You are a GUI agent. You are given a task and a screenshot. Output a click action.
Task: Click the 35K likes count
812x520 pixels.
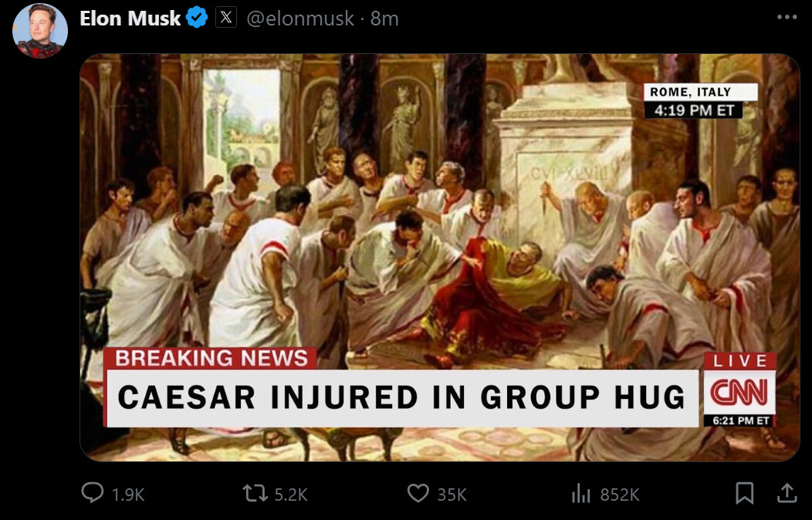[452, 495]
